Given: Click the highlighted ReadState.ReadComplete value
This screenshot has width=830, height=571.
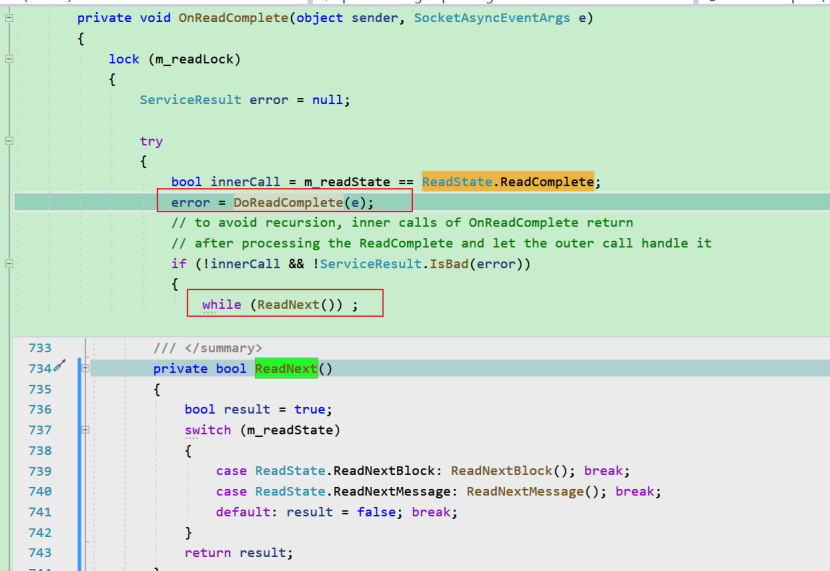Looking at the screenshot, I should point(508,182).
